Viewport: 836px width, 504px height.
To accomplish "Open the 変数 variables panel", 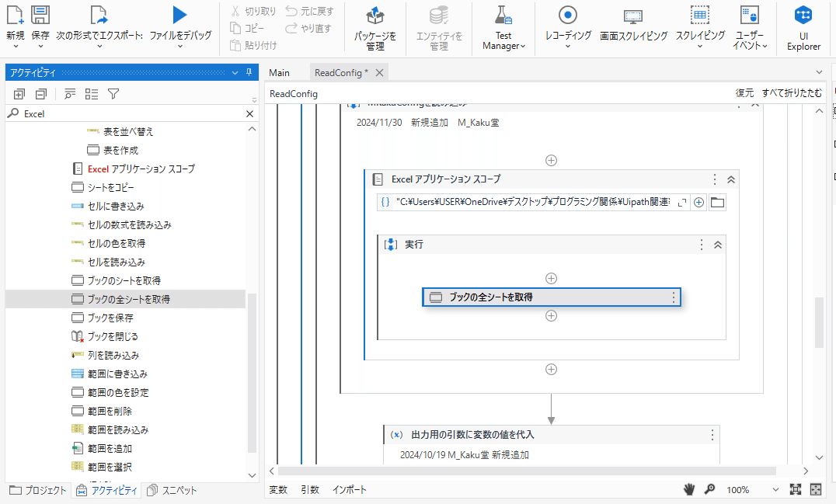I will pyautogui.click(x=278, y=489).
